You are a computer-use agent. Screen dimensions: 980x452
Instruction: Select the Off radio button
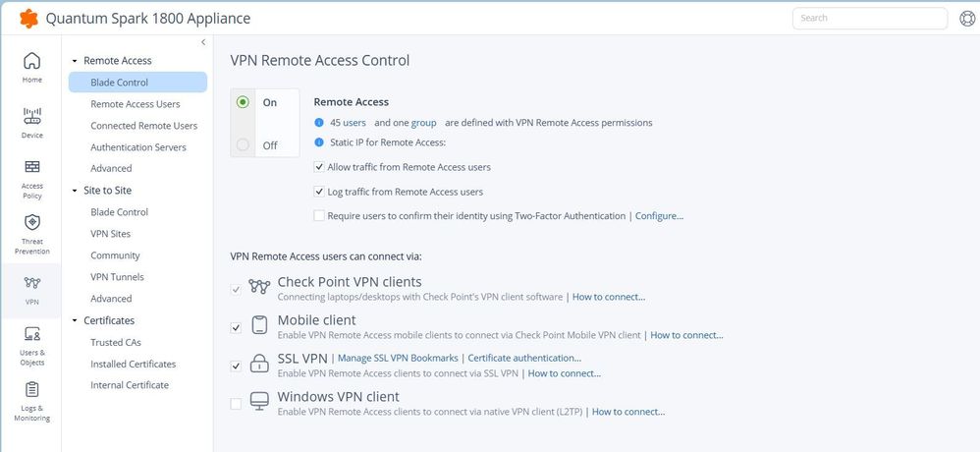[x=243, y=145]
